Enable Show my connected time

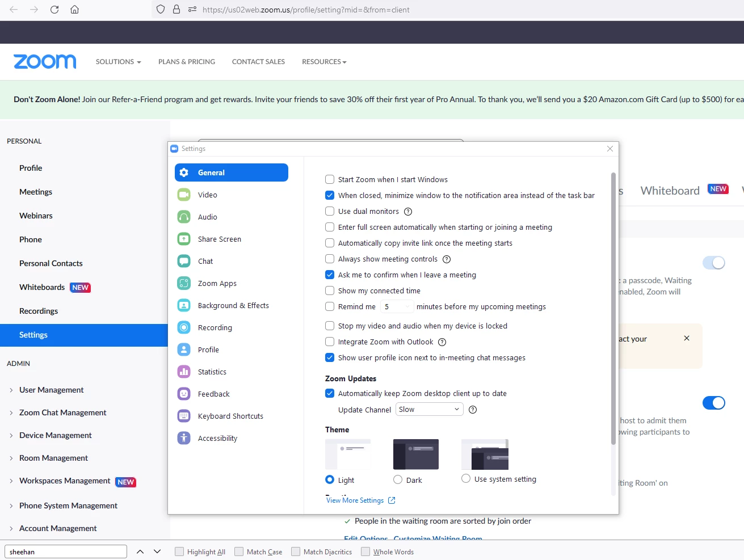pyautogui.click(x=330, y=290)
